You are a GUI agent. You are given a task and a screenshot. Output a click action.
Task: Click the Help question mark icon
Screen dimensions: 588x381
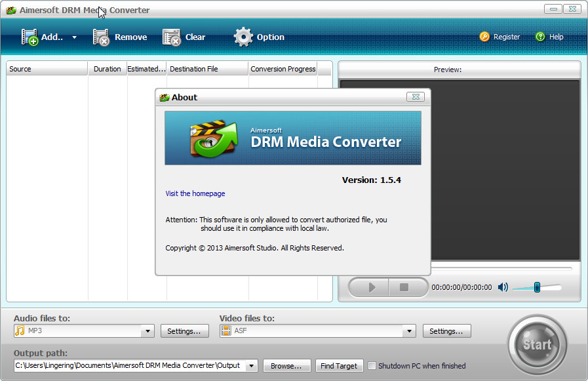click(x=540, y=37)
